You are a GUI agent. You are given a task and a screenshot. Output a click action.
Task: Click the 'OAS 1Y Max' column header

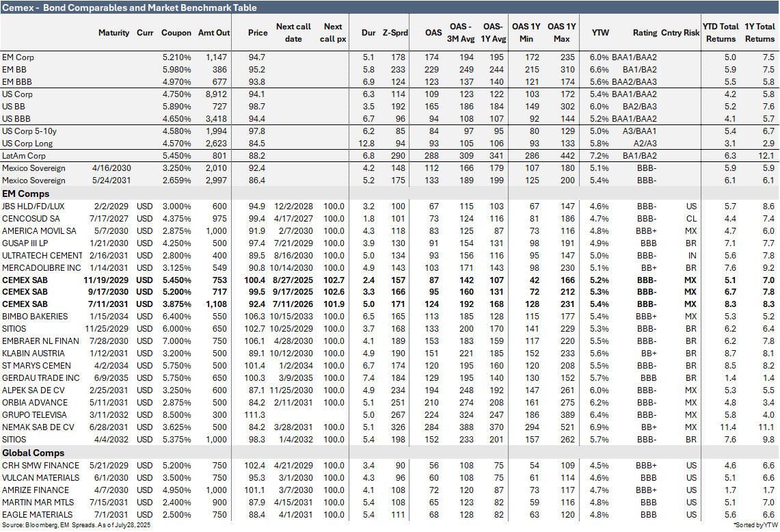[x=562, y=32]
